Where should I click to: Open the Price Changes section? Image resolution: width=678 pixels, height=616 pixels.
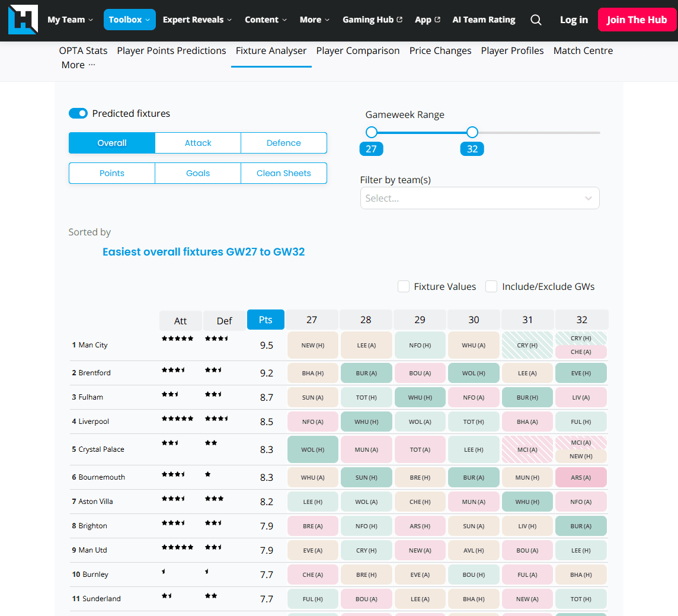tap(440, 51)
